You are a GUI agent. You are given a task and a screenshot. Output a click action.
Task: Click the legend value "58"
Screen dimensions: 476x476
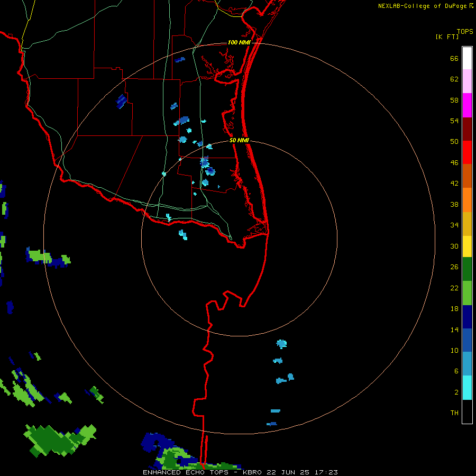(x=454, y=100)
